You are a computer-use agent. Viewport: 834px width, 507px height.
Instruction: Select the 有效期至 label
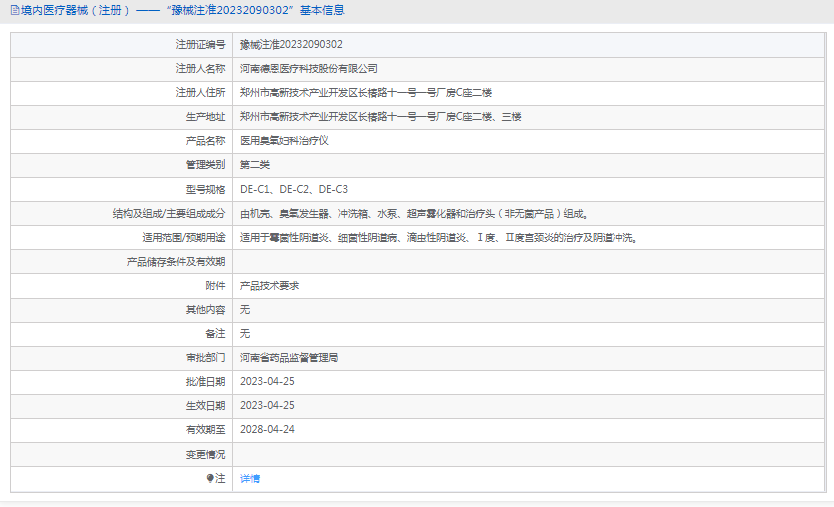205,430
